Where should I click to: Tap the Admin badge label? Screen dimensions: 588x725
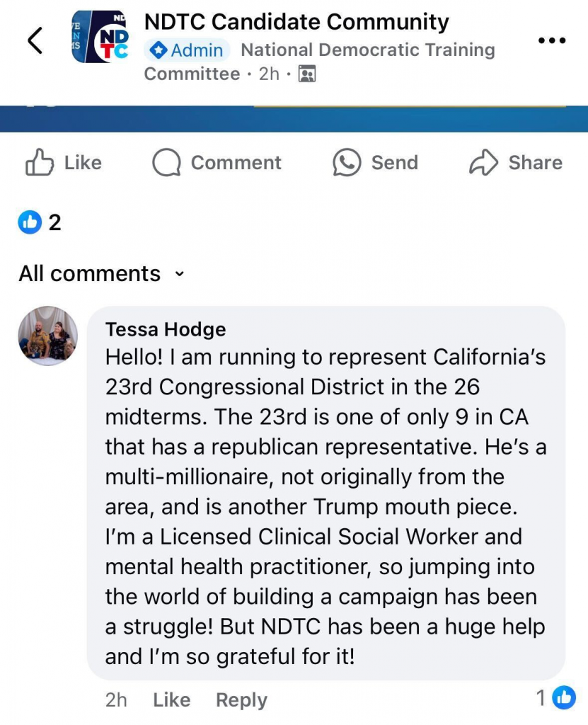click(188, 50)
